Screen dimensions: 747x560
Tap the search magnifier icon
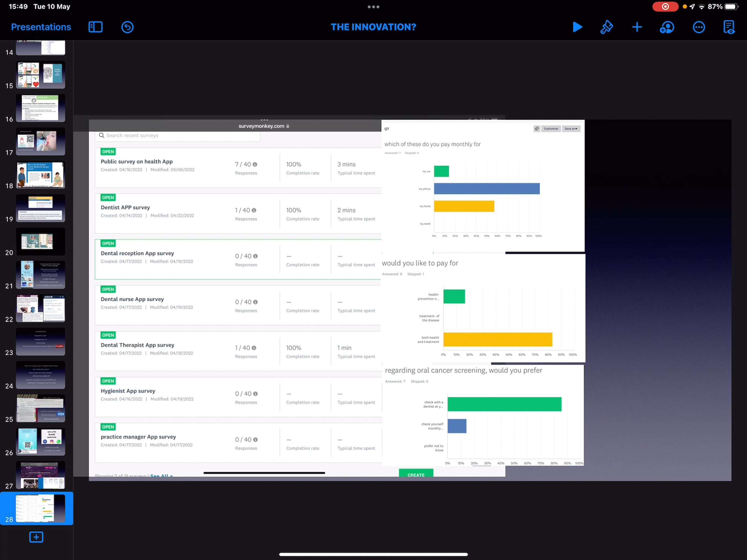pyautogui.click(x=101, y=135)
